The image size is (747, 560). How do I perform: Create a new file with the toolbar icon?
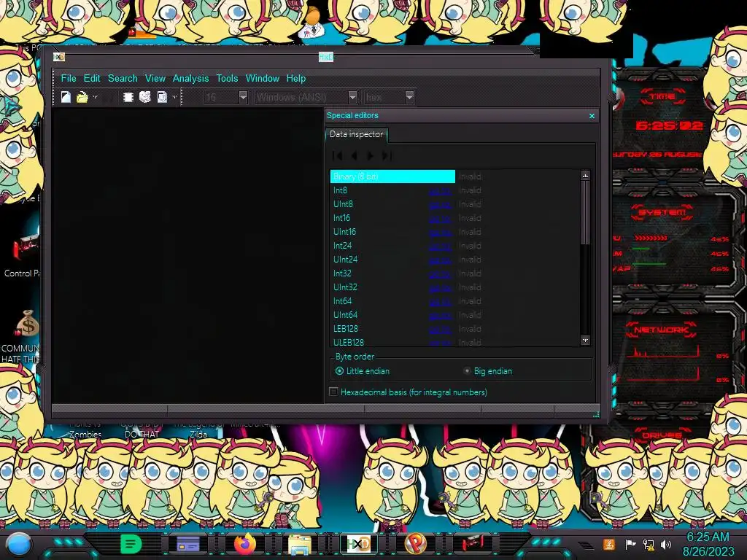tap(66, 97)
